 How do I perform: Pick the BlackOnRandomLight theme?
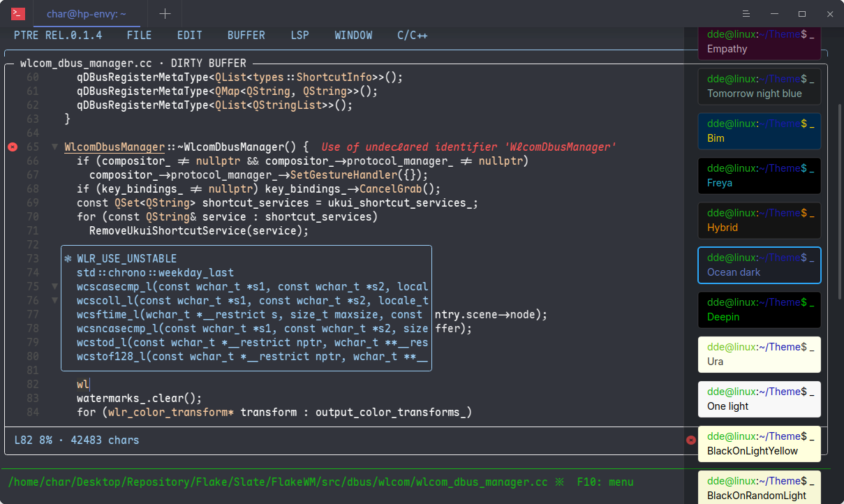pyautogui.click(x=760, y=487)
